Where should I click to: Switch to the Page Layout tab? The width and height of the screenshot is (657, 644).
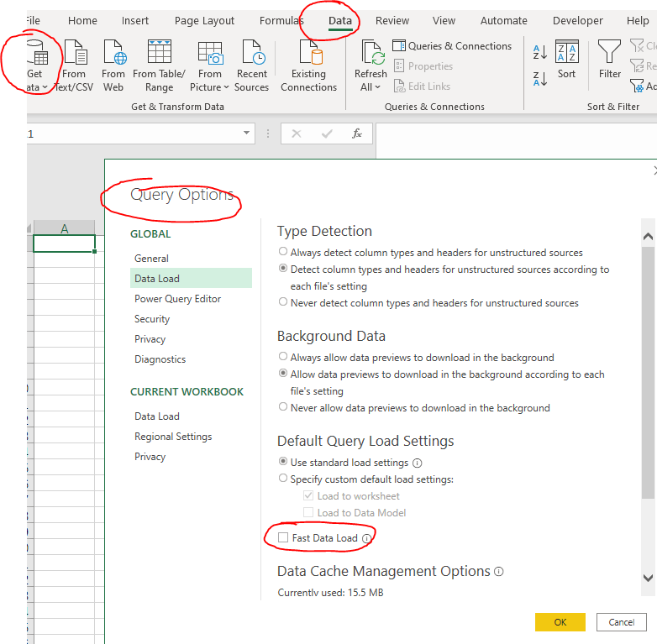pos(204,21)
